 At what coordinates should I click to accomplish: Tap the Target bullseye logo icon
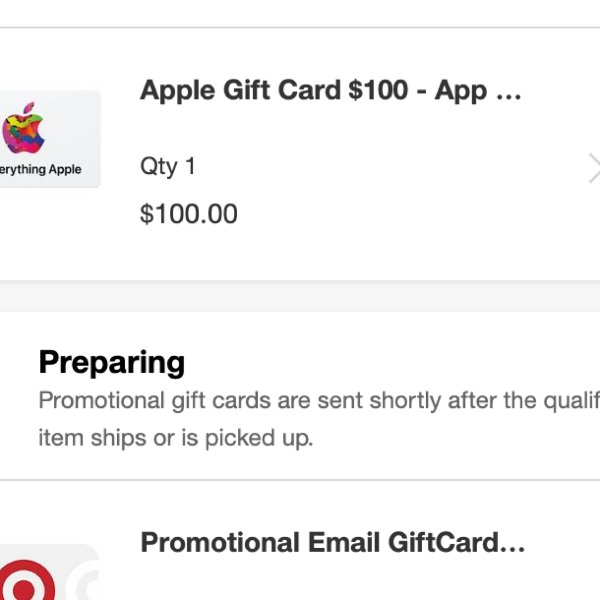pos(27,580)
